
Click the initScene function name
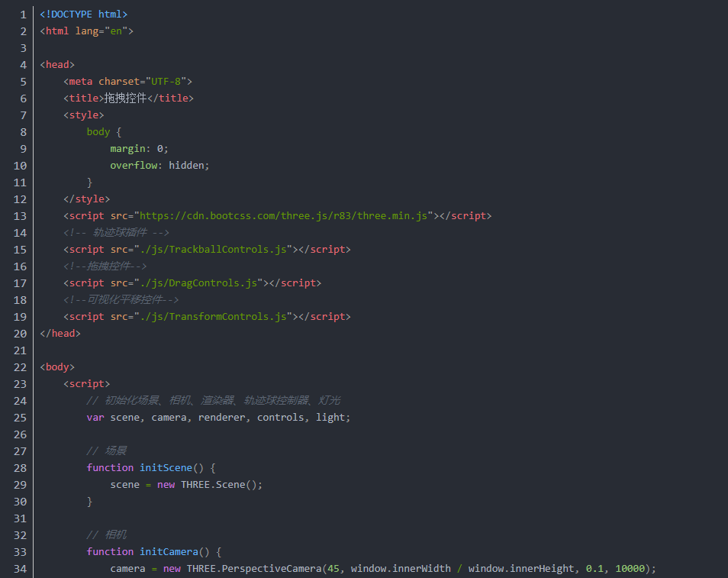click(166, 467)
